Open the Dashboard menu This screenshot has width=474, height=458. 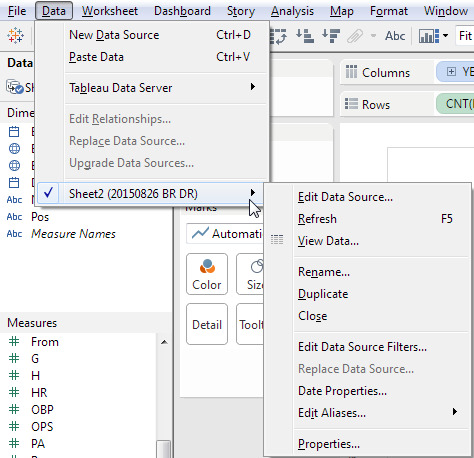click(182, 11)
